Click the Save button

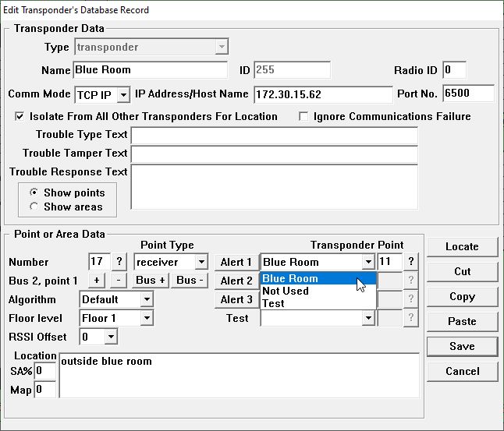click(x=462, y=346)
